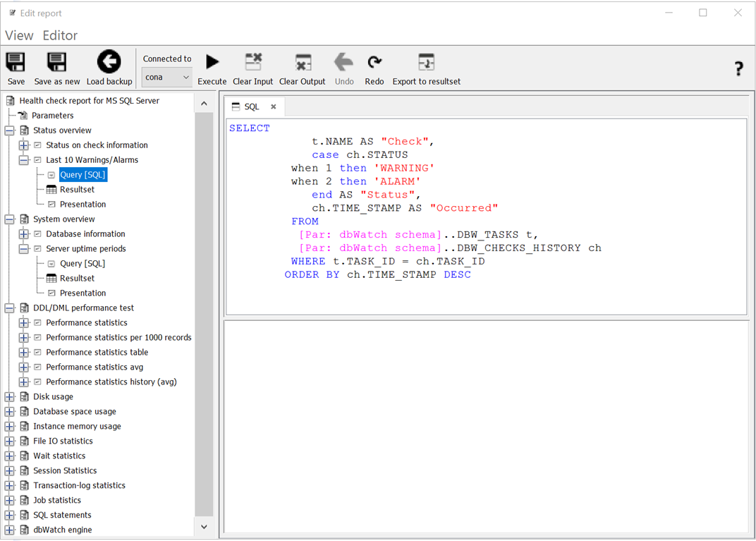Viewport: 756px width, 541px height.
Task: Open the Editor menu
Action: pos(60,35)
